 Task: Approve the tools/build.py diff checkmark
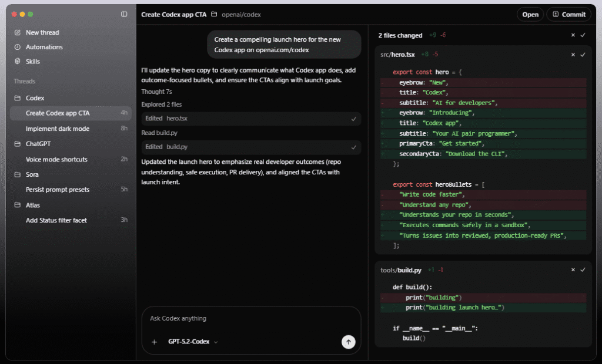583,270
